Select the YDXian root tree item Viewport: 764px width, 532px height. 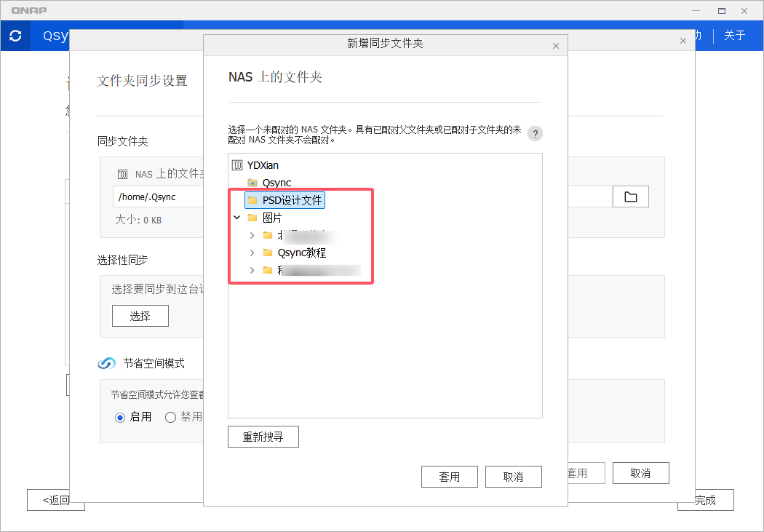(x=263, y=165)
